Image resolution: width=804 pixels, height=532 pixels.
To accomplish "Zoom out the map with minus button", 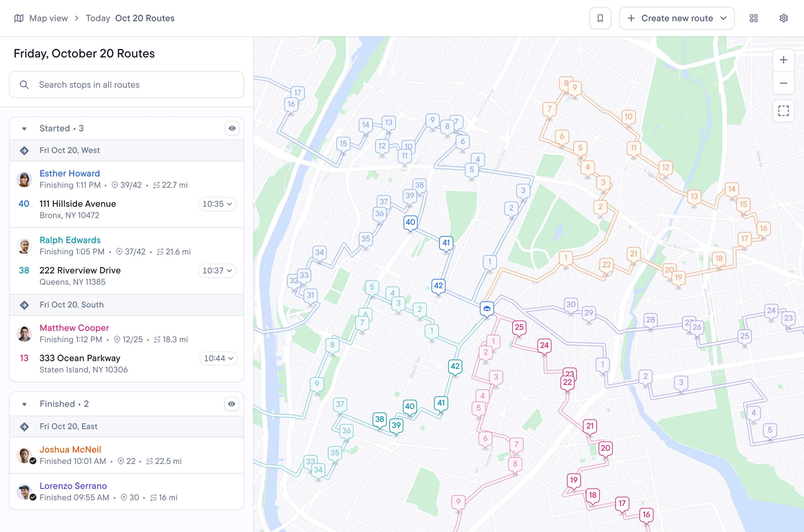I will pos(783,83).
